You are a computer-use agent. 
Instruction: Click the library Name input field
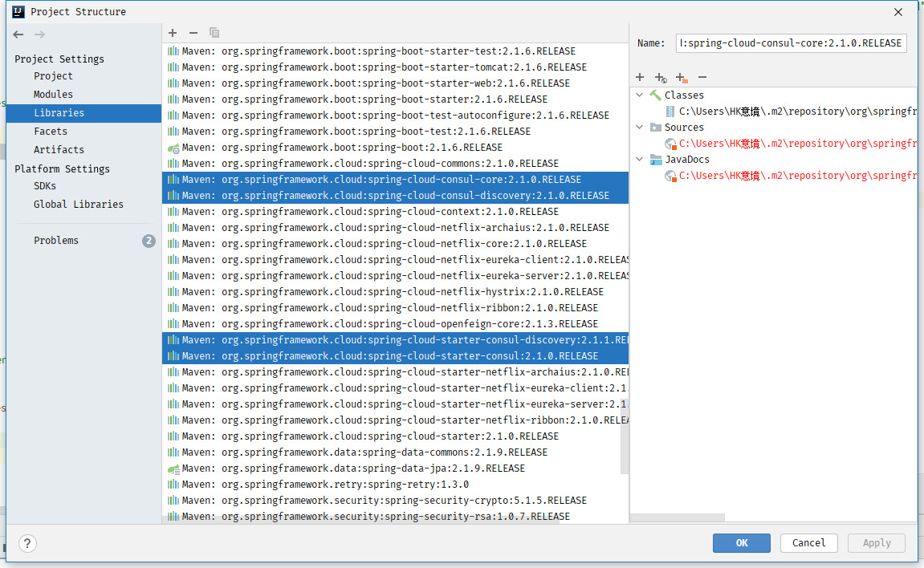pyautogui.click(x=791, y=43)
